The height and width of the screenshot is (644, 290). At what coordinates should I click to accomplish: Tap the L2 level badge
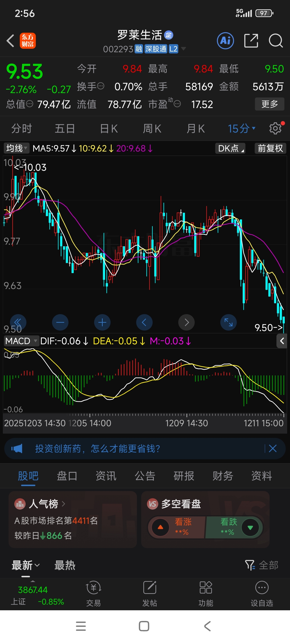[173, 48]
